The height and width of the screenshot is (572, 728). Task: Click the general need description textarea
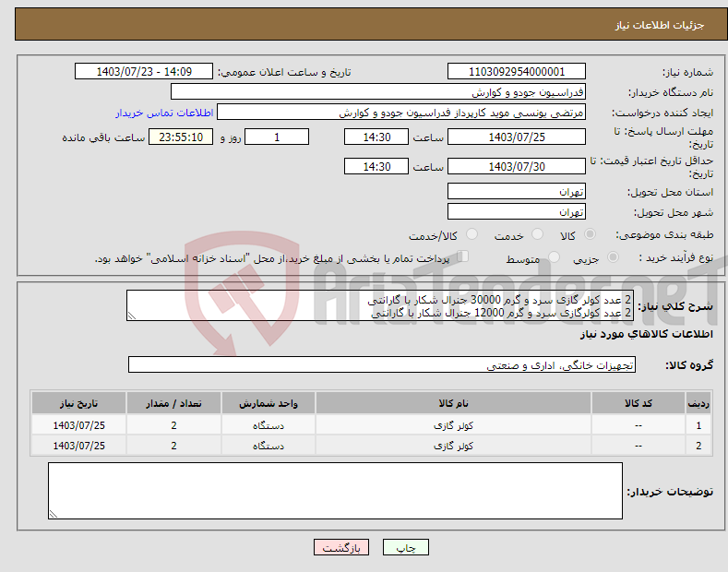[380, 305]
